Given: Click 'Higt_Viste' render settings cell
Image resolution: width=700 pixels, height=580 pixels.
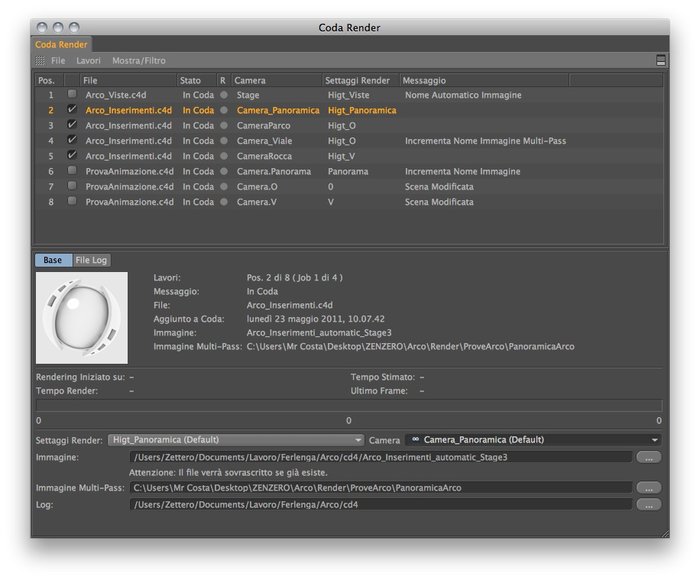Looking at the screenshot, I should point(349,95).
